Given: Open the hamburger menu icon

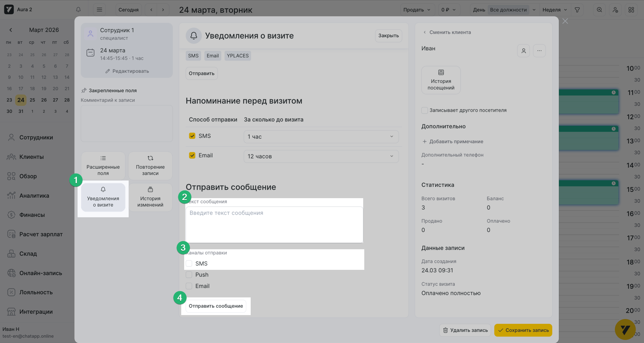Looking at the screenshot, I should pyautogui.click(x=99, y=10).
